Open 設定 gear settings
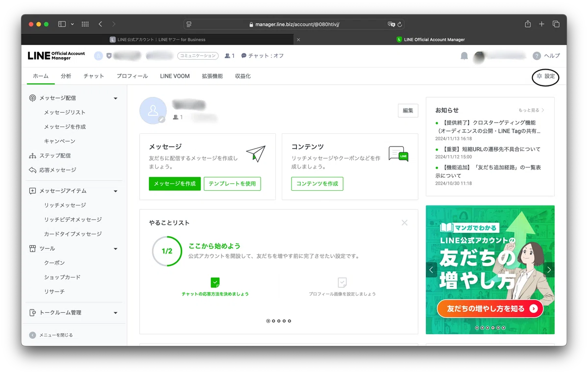Viewport: 588px width, 374px height. pyautogui.click(x=545, y=76)
